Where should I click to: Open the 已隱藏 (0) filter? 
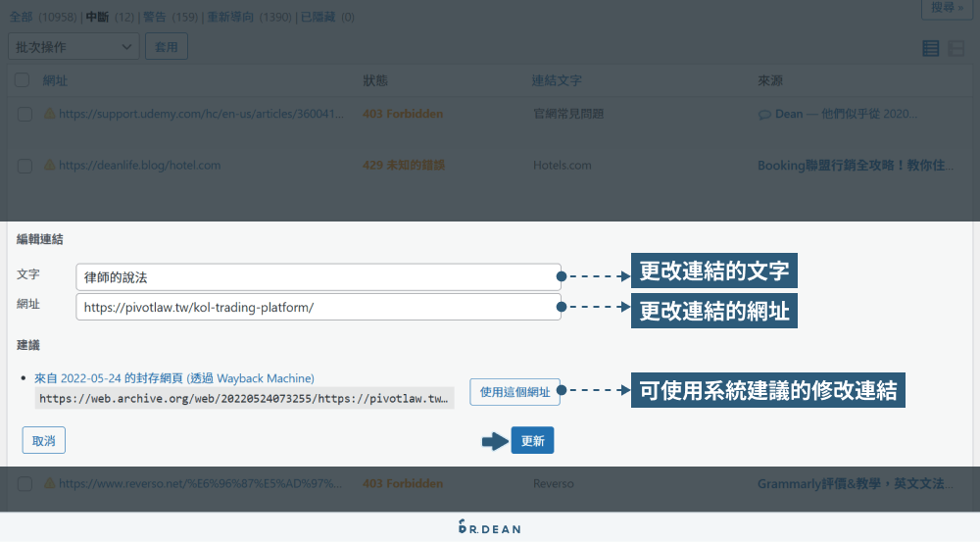point(327,17)
